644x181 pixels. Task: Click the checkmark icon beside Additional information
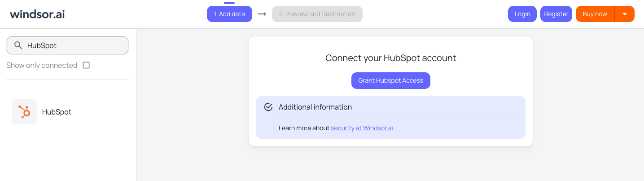coord(268,107)
